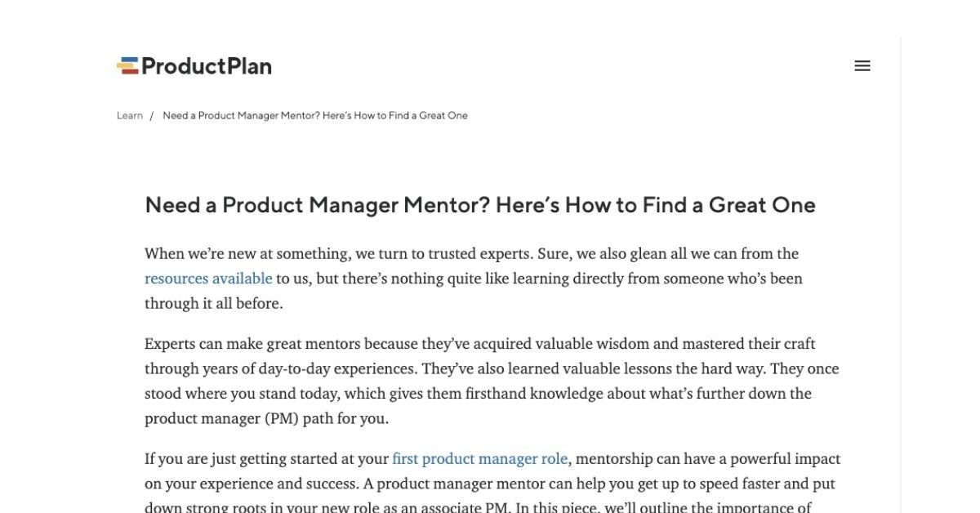Click the paragraph starting "Experts can make"

tap(492, 381)
